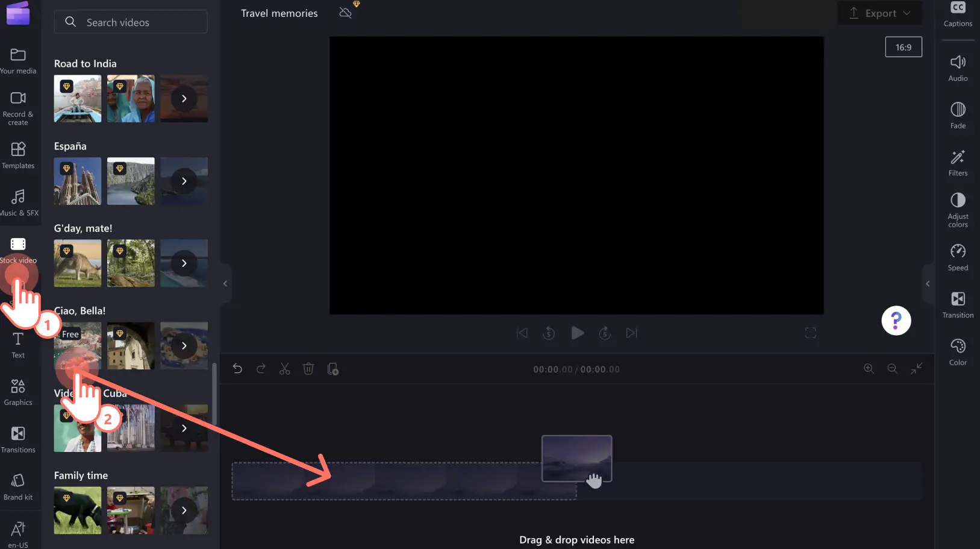Open the Templates tab
Viewport: 980px width, 549px height.
click(x=18, y=155)
